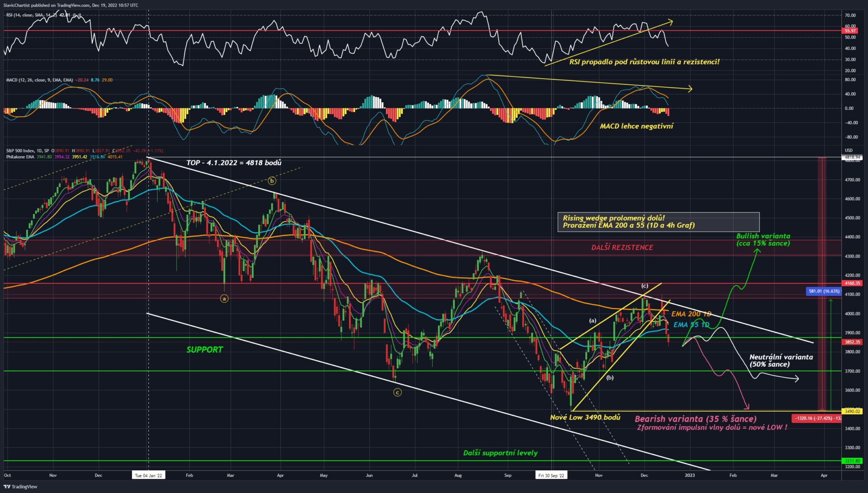Click the blue '581.01 (16.63%)' measurement label
The image size is (868, 493).
(x=825, y=291)
